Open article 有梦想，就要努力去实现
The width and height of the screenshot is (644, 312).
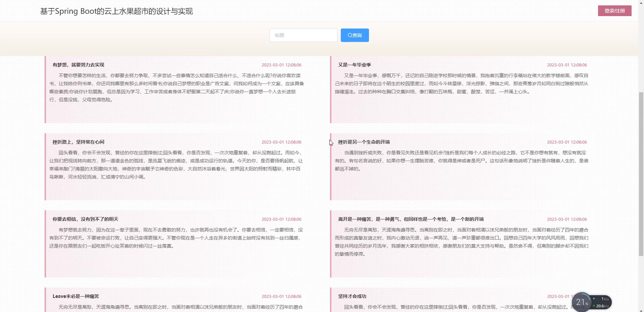coord(78,65)
